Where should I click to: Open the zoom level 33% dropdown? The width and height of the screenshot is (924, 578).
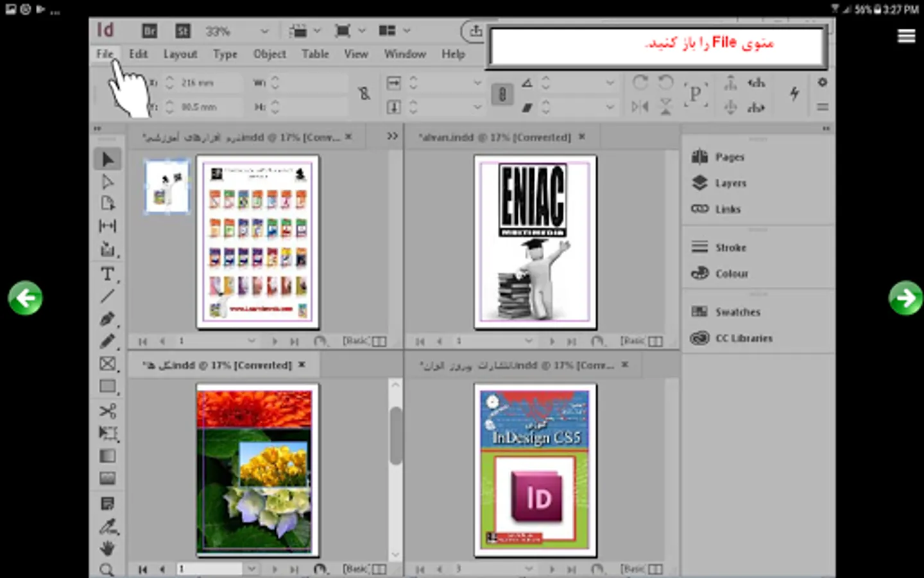(264, 31)
